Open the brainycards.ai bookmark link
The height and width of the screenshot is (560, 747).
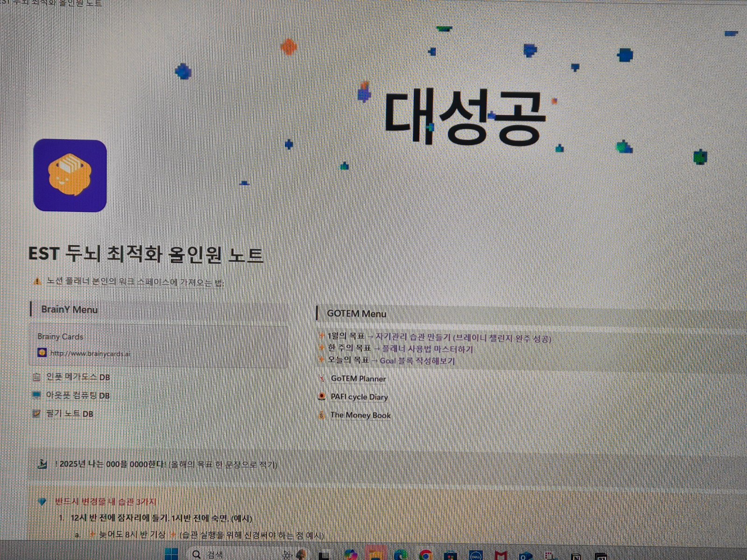pos(90,353)
